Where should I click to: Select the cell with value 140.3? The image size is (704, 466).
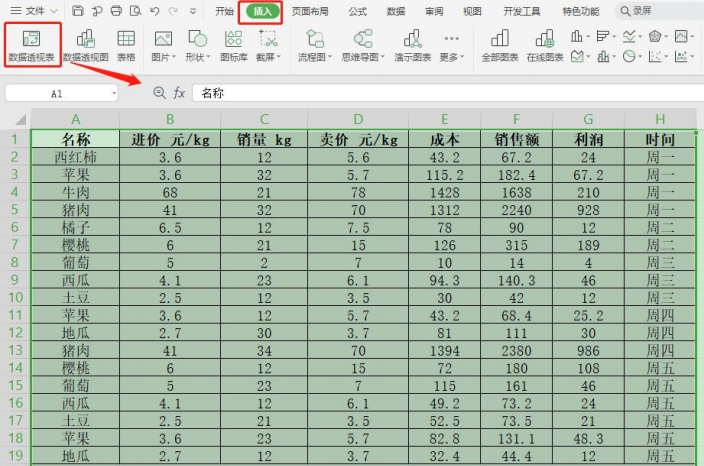(516, 280)
